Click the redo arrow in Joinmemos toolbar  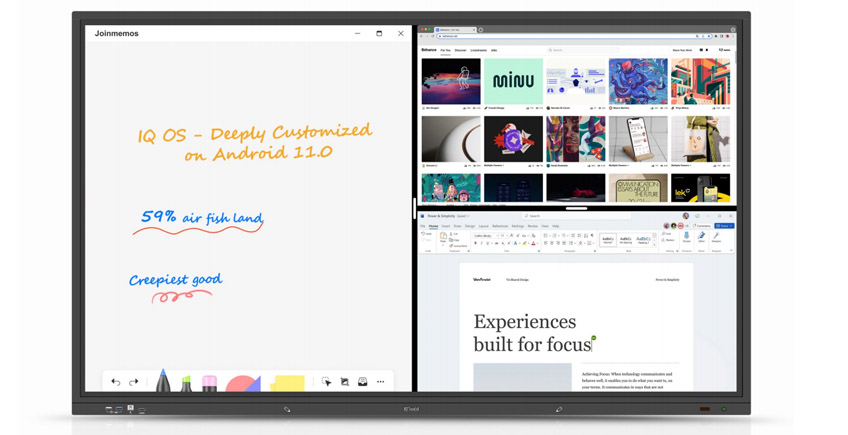[134, 382]
